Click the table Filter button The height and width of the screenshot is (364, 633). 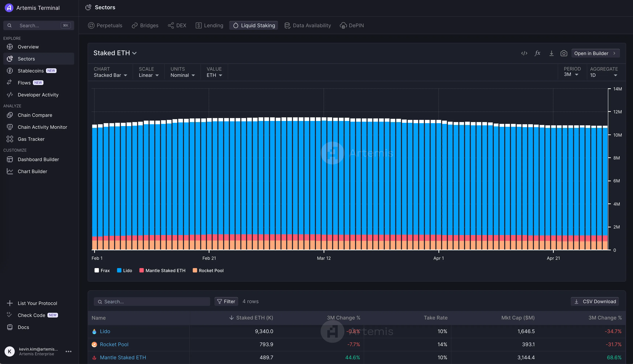(226, 302)
